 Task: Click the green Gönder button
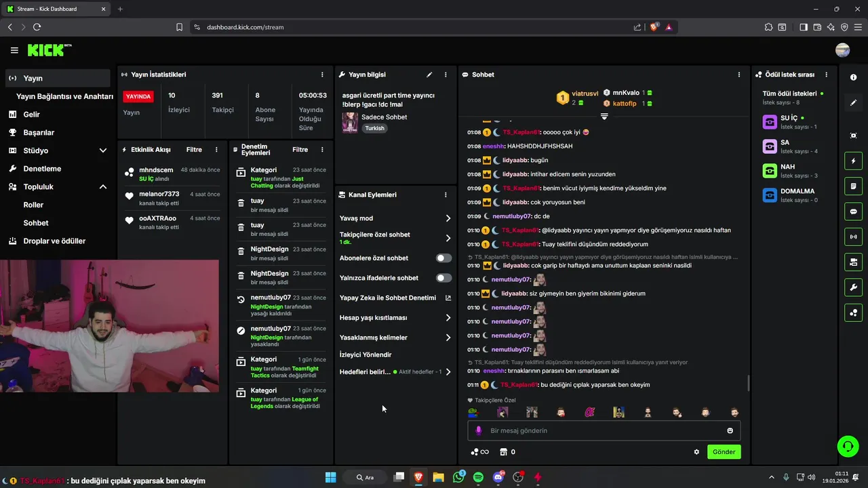[x=724, y=452]
